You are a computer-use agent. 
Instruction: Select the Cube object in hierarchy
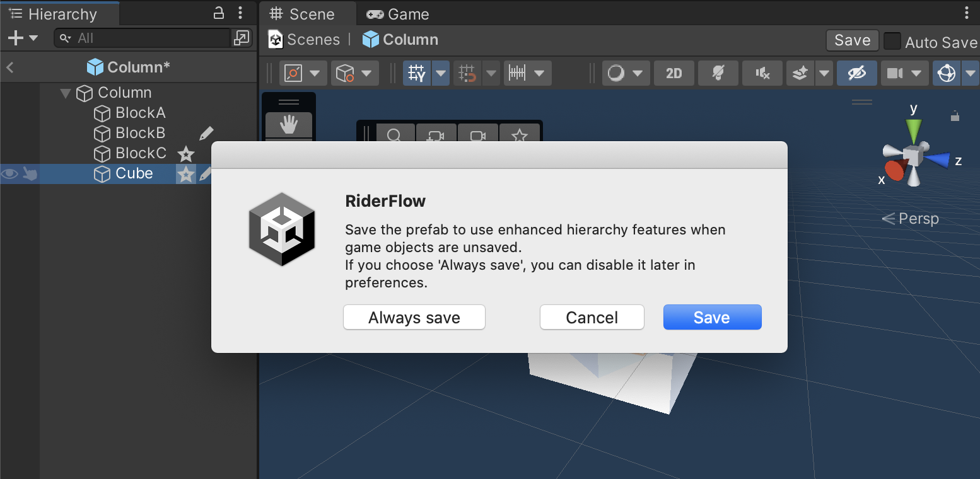(134, 173)
